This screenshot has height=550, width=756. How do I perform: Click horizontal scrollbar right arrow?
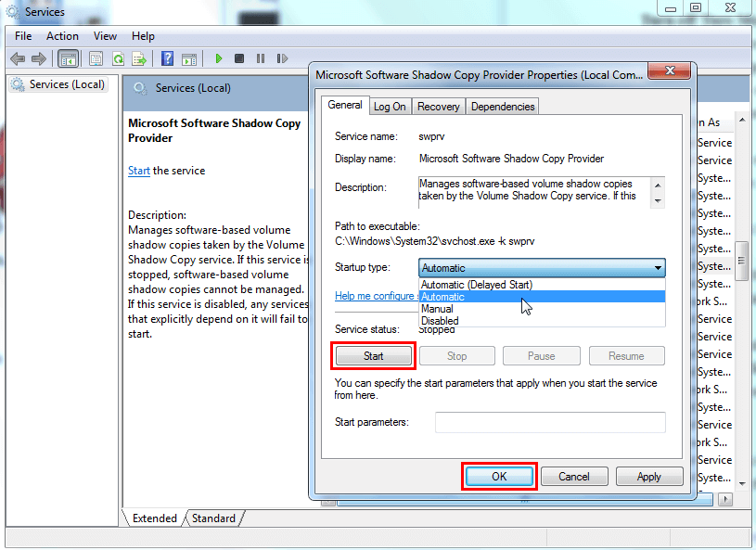[x=725, y=499]
